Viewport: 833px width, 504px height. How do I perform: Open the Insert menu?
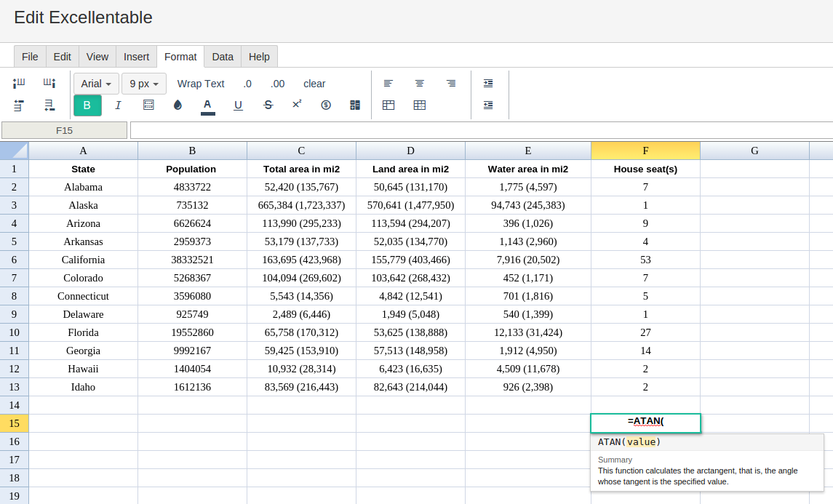coord(137,56)
